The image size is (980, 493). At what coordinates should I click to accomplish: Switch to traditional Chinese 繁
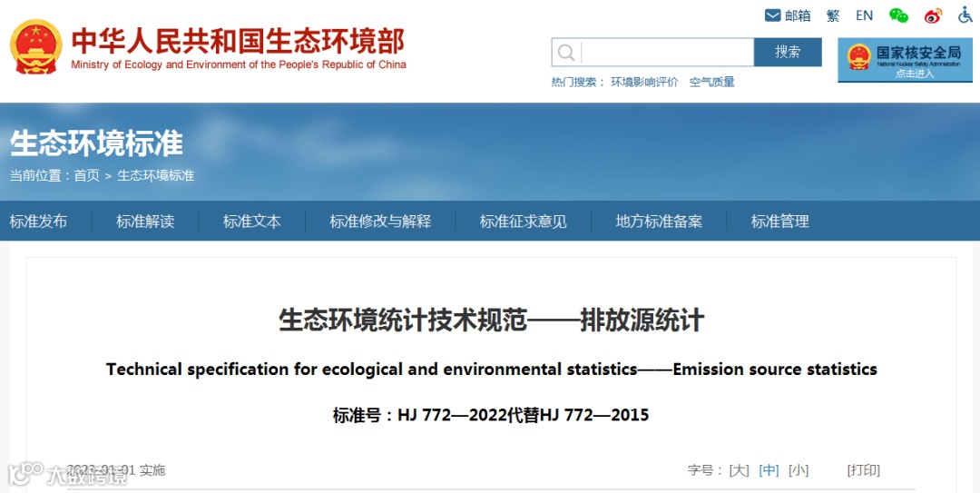[x=833, y=15]
